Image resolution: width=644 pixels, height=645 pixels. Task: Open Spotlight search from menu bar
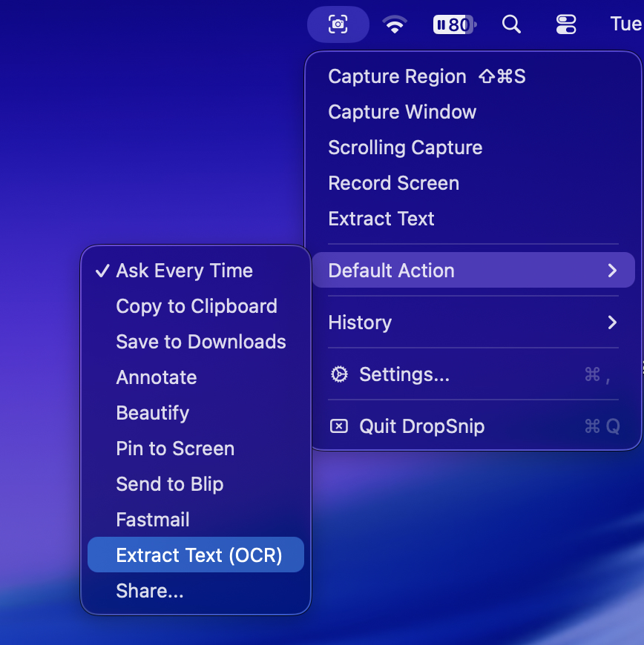click(x=511, y=24)
